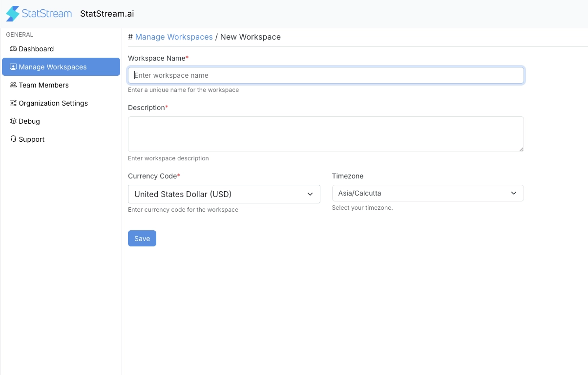
Task: Click the Support headset icon
Action: (13, 139)
